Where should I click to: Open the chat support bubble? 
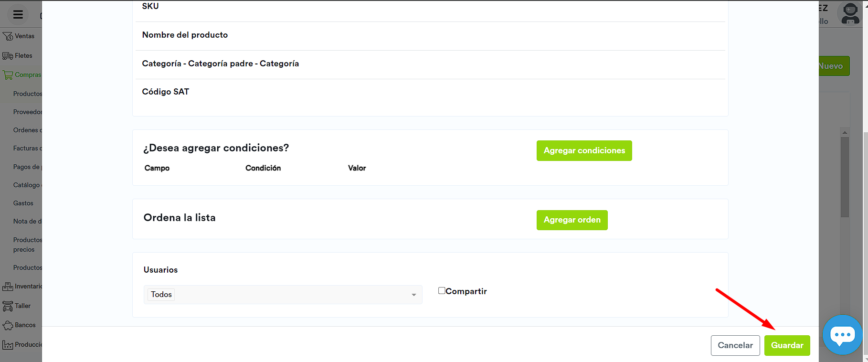842,335
